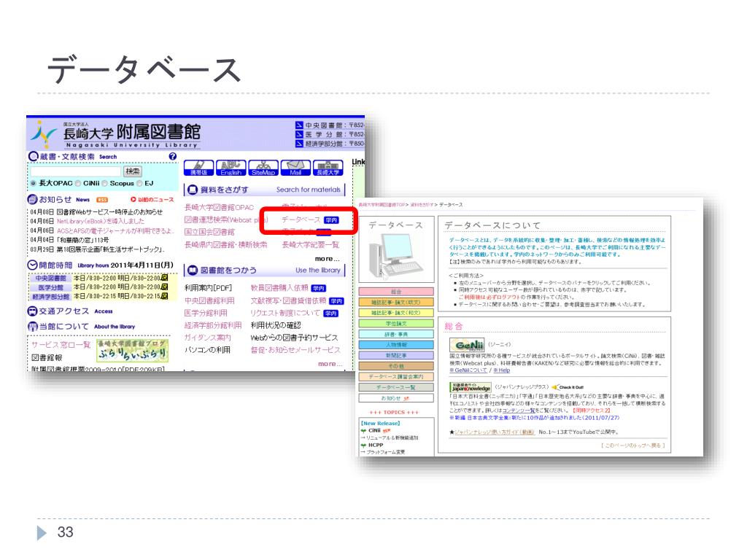This screenshot has height=560, width=747.
Task: Open the 利用状況の確認 link
Action: point(275,325)
